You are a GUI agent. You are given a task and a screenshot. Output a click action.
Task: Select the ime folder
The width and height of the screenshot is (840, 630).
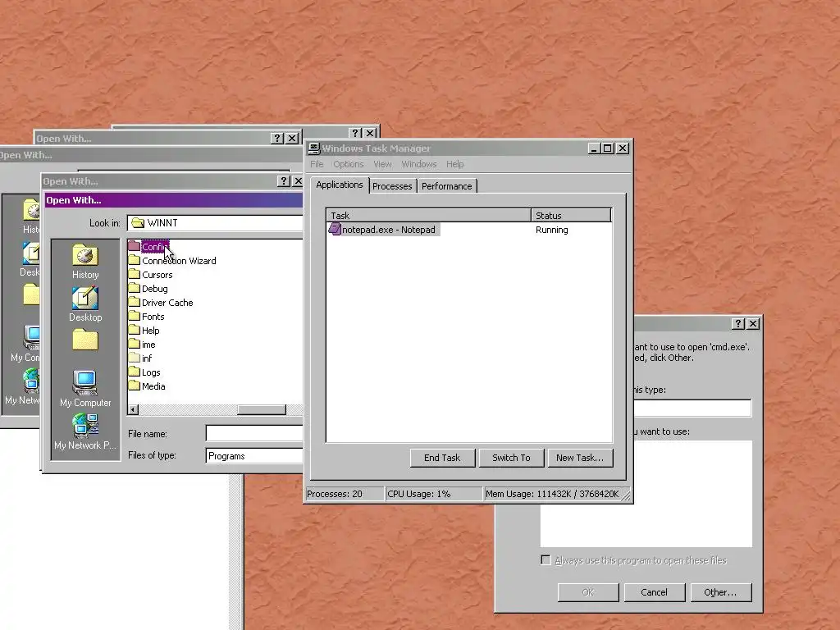[x=143, y=345]
